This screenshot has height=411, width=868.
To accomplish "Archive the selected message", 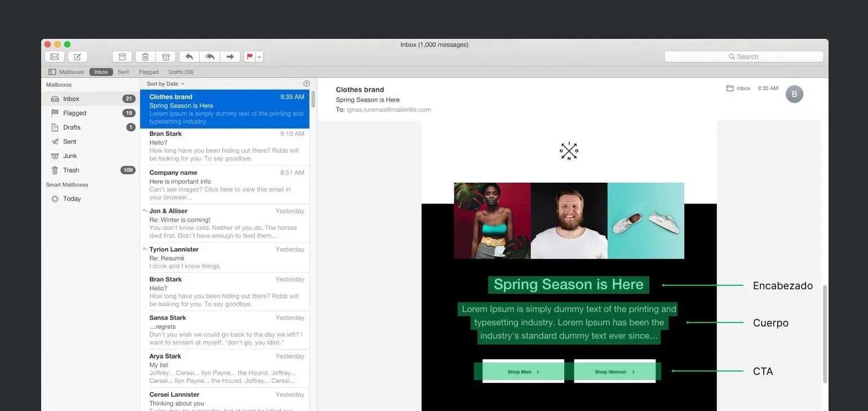I will [122, 57].
